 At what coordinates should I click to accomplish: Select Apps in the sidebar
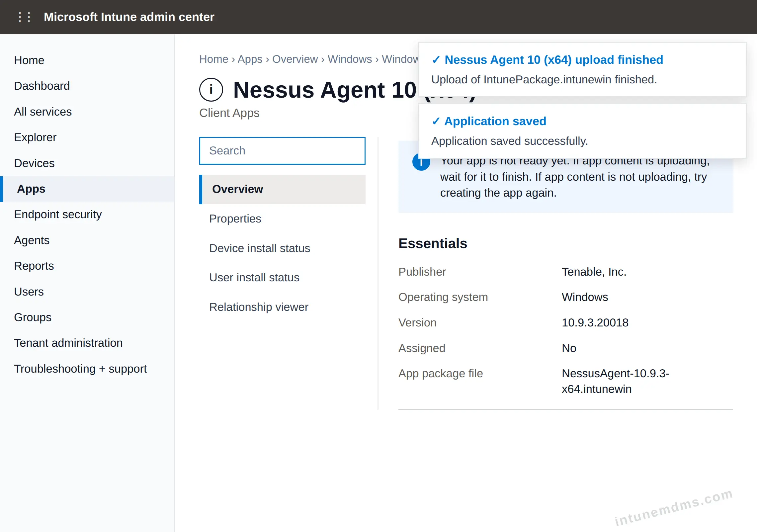pos(87,189)
